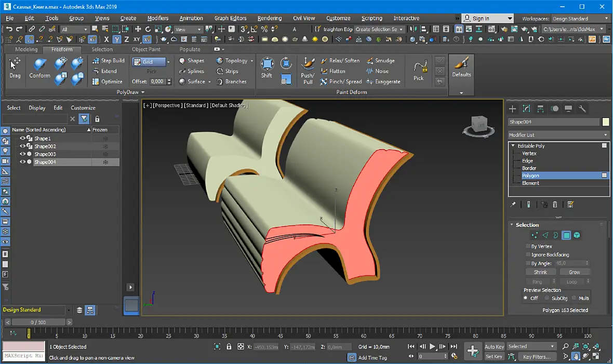Click the Shape004 object color swatch

606,122
